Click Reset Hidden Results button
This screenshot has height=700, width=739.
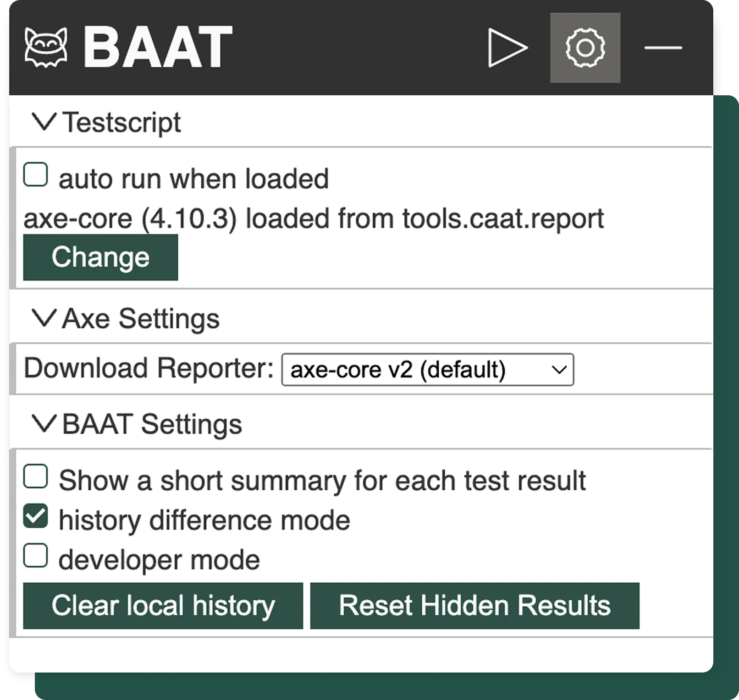[474, 606]
